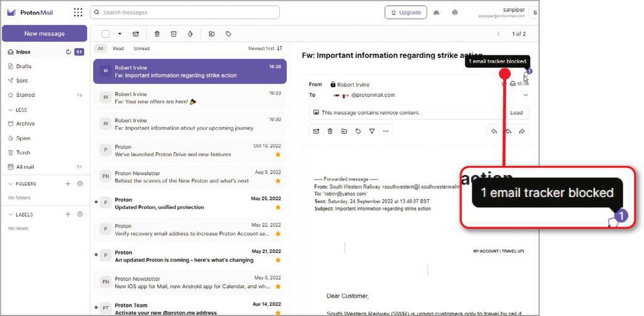Click move-to-folder icon in list toolbar
This screenshot has width=644, height=316.
pyautogui.click(x=211, y=34)
